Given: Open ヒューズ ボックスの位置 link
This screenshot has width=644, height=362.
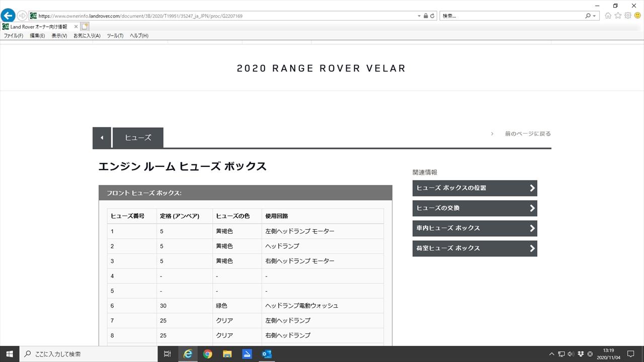Looking at the screenshot, I should click(475, 188).
